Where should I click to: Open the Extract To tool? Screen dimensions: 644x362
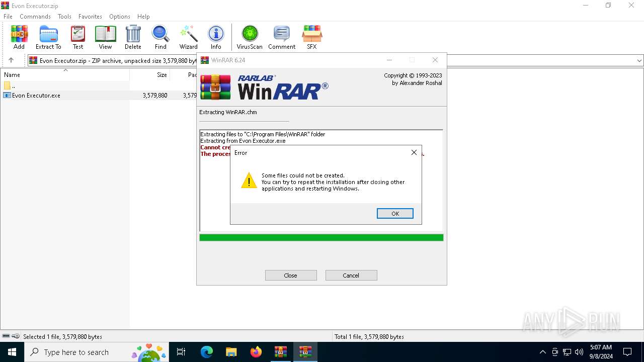pos(48,38)
